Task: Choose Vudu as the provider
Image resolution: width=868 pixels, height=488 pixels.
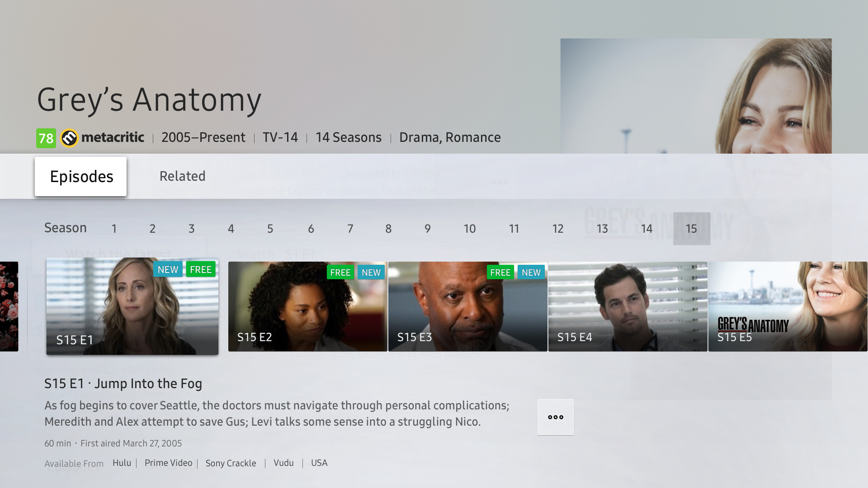Action: coord(283,463)
